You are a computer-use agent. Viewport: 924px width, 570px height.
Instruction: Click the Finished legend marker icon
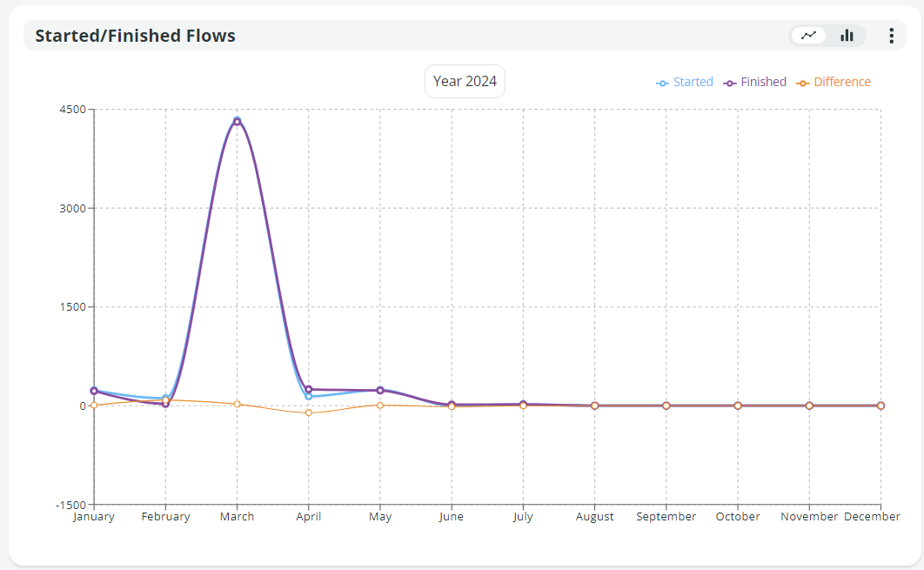(730, 84)
